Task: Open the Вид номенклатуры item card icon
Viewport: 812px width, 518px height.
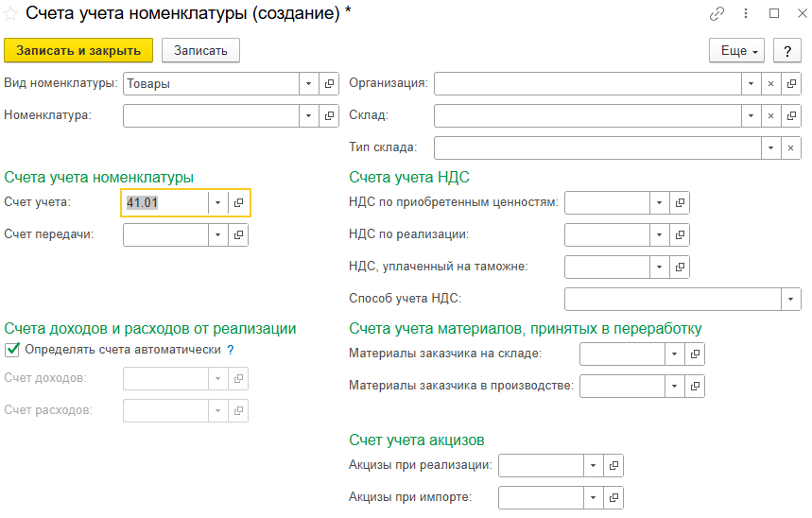Action: pos(329,83)
